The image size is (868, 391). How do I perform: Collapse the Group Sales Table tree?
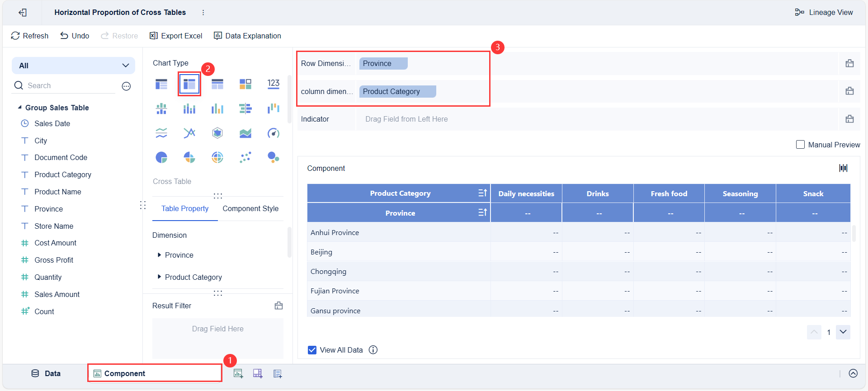[x=19, y=108]
